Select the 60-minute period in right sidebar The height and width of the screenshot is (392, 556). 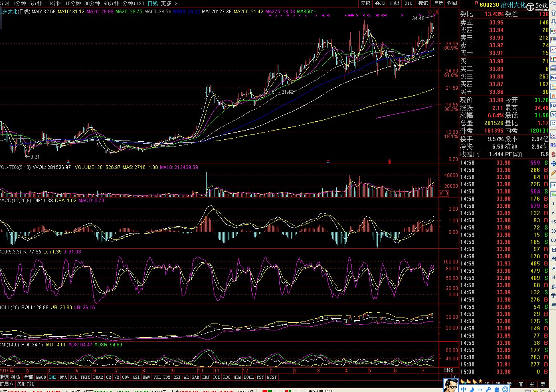pos(553,240)
